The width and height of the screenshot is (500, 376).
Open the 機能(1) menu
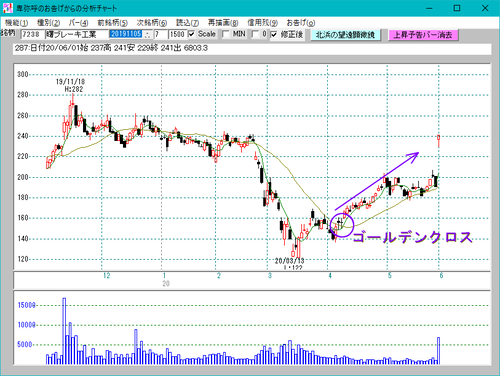(16, 23)
